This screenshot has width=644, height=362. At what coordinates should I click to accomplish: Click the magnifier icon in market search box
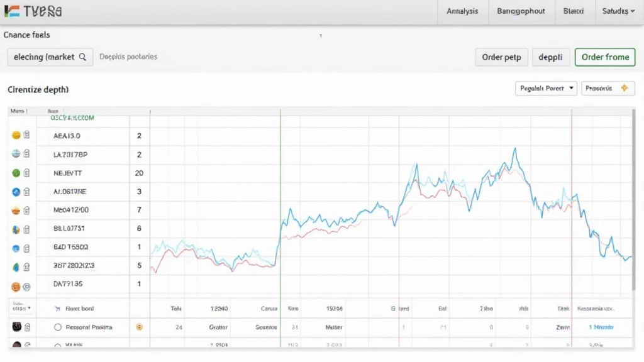click(x=82, y=57)
